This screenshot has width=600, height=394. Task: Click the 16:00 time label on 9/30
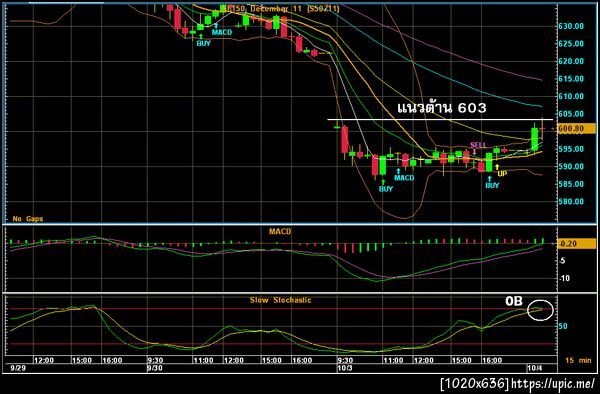coord(302,361)
